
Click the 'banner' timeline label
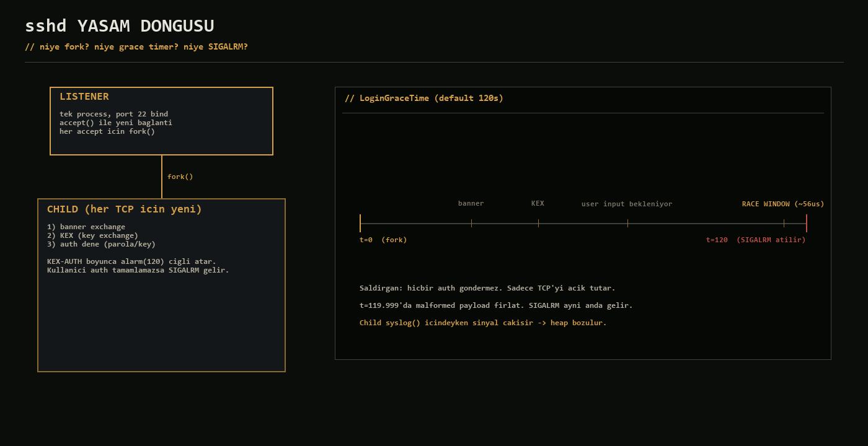[471, 203]
